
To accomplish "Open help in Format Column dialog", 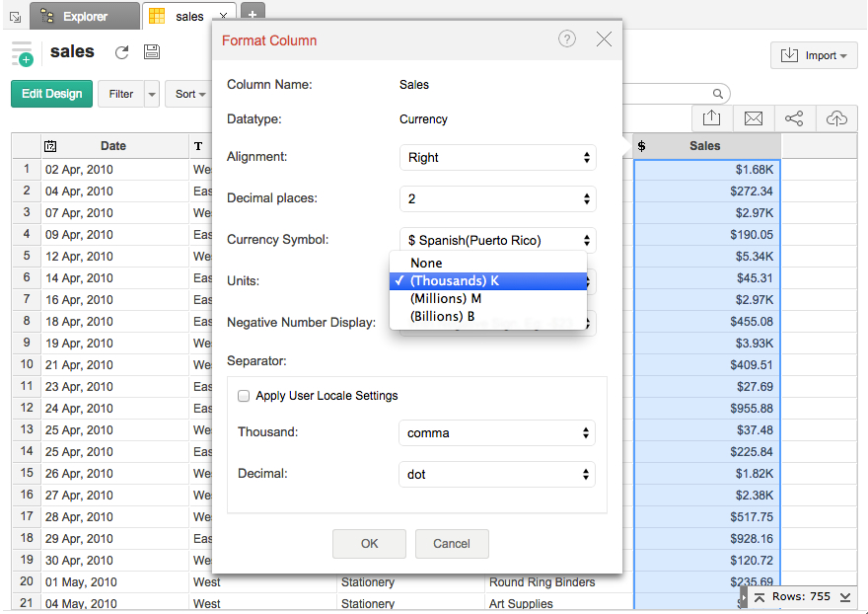I will 566,38.
